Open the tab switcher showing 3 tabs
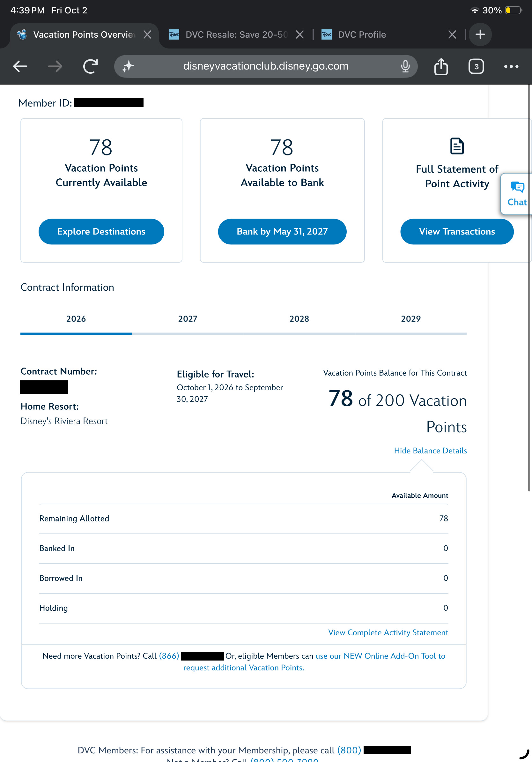 [476, 66]
